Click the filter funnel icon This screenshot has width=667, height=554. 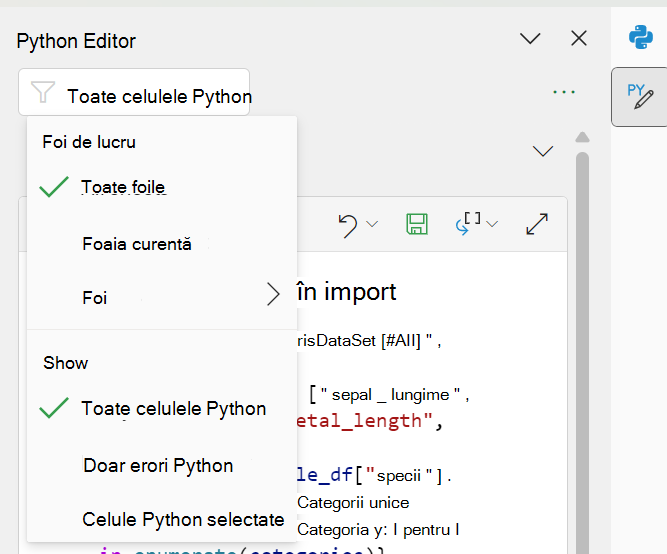click(x=43, y=92)
